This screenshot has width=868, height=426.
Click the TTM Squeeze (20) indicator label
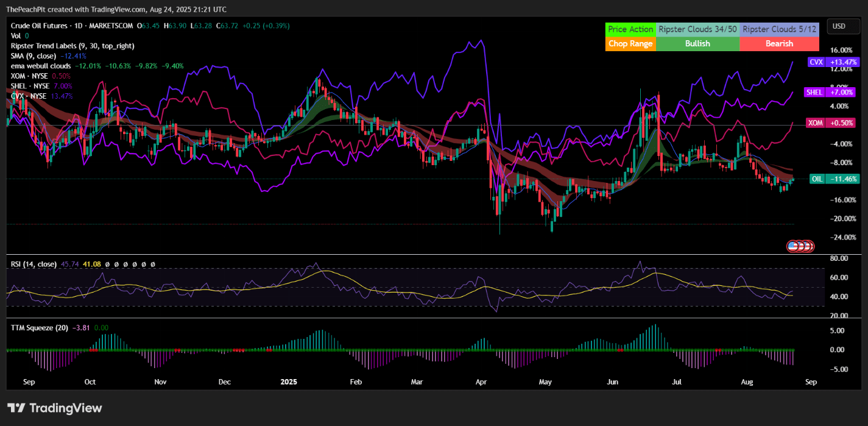(x=41, y=327)
